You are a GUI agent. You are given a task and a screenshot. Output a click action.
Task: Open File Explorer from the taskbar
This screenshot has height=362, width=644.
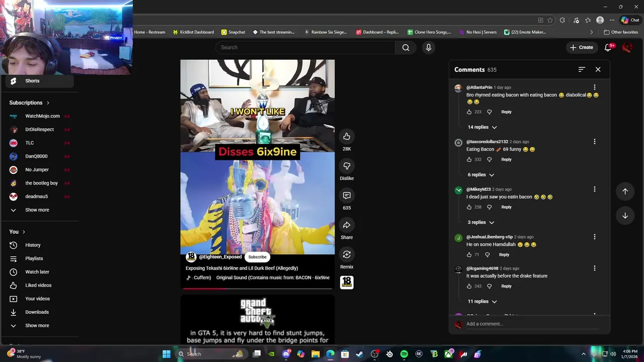point(315,354)
